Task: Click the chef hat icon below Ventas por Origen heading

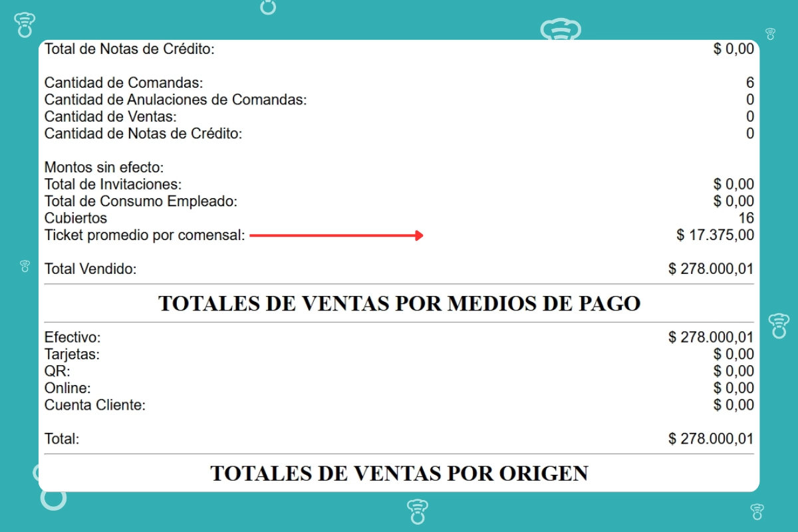Action: coord(417,511)
